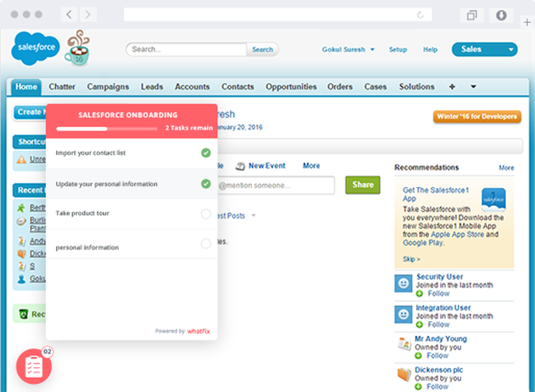This screenshot has height=392, width=535.
Task: Open the Campaigns tab
Action: [x=108, y=87]
